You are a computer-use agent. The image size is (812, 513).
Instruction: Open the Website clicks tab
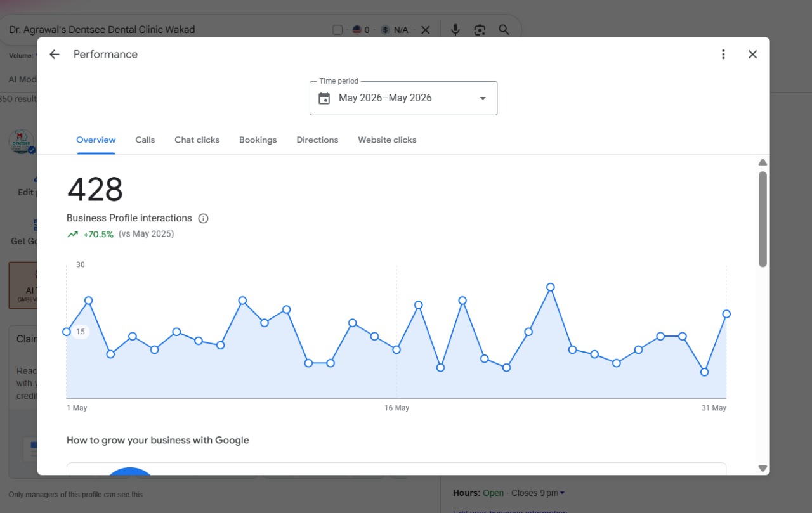(387, 140)
